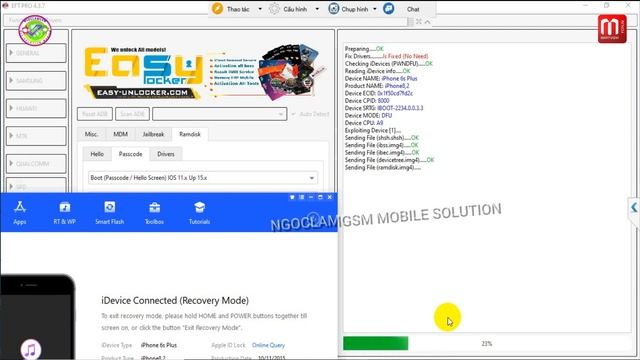640x360 pixels.
Task: Click log line 'Device NAME: iPhone 6s Plus'
Action: pyautogui.click(x=381, y=78)
